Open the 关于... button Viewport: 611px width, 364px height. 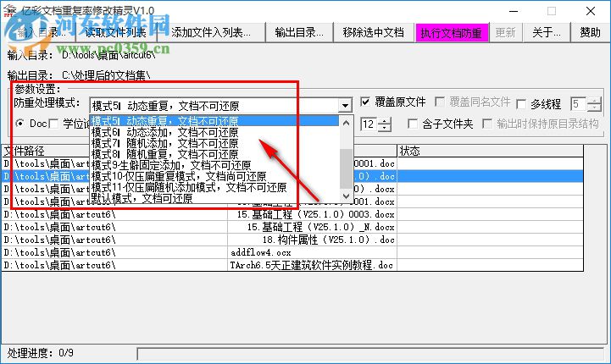(x=547, y=32)
